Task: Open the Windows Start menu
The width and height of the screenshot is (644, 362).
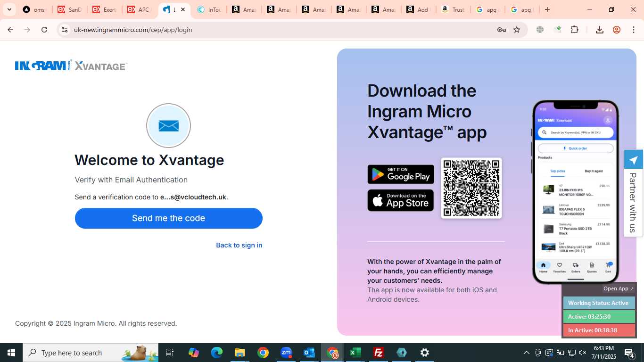Action: point(11,353)
